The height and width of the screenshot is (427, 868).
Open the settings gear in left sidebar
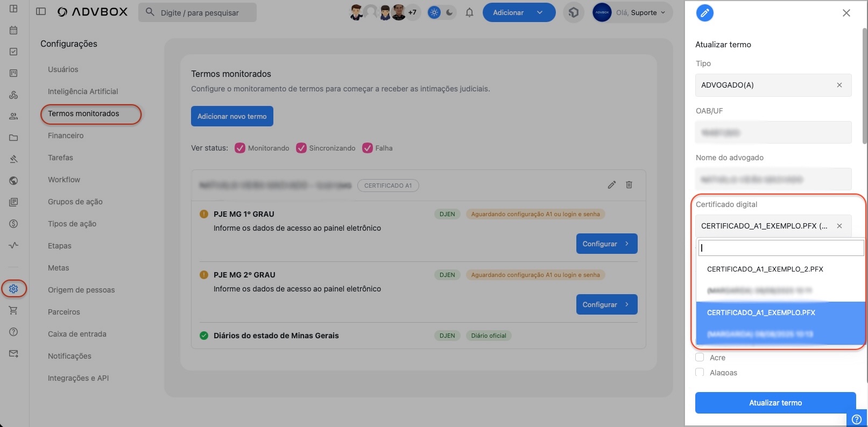[x=13, y=289]
